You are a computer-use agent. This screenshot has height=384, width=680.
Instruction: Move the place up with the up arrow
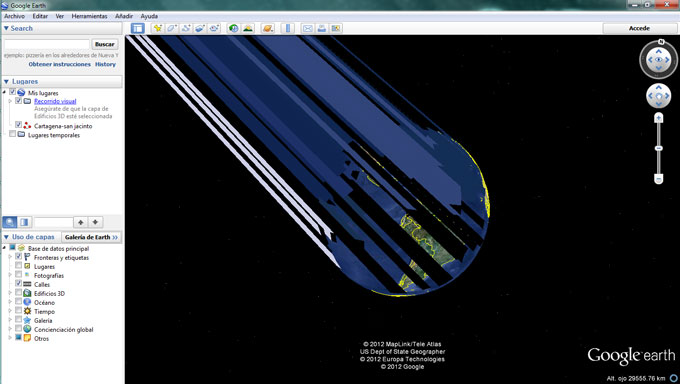point(81,222)
